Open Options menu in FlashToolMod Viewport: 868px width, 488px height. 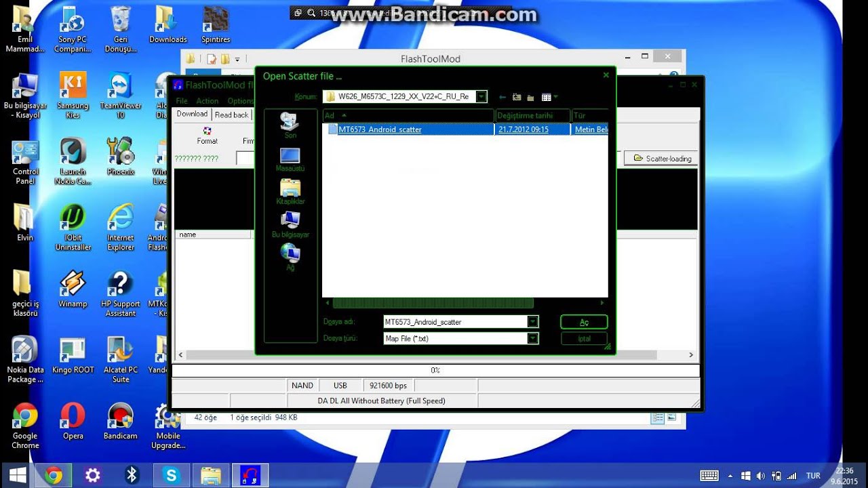(240, 101)
